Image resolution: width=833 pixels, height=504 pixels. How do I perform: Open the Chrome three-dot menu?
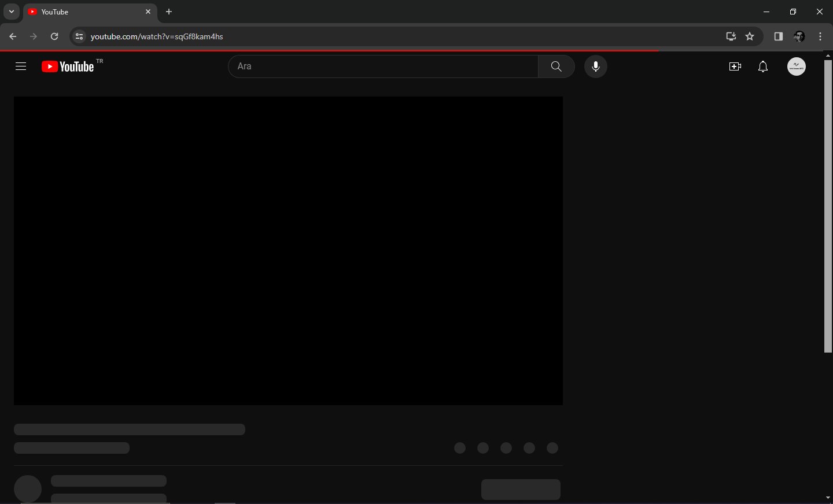(x=822, y=37)
